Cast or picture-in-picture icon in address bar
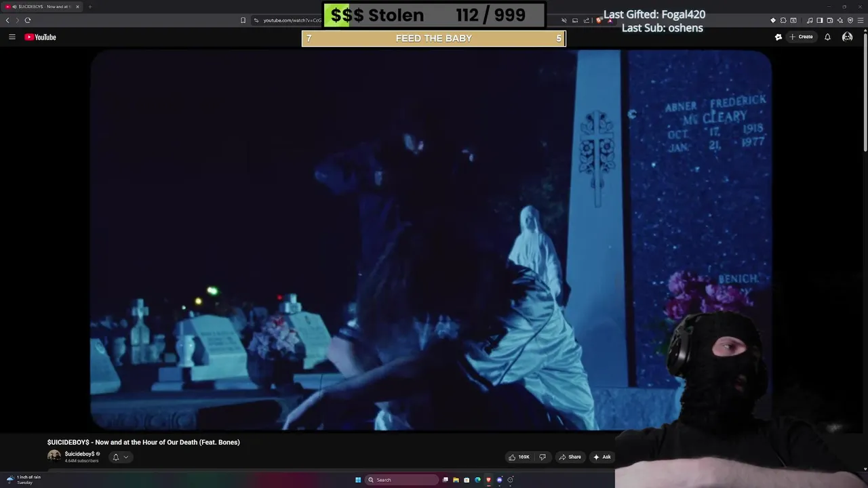Screen dimensions: 868x488 pos(575,20)
